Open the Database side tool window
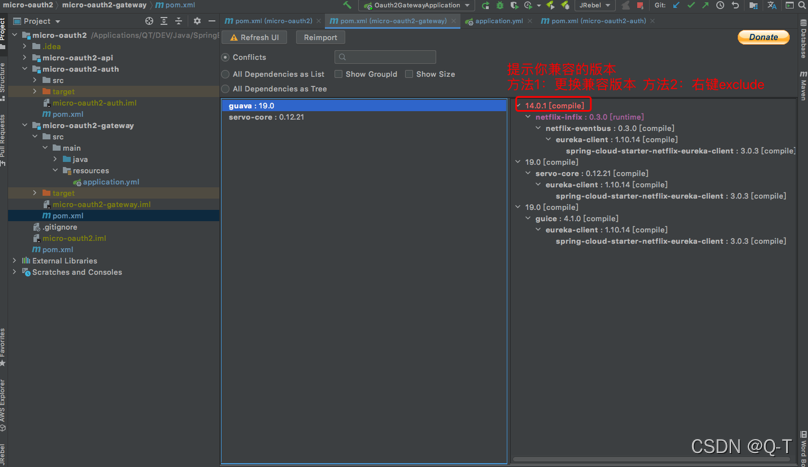 click(803, 39)
